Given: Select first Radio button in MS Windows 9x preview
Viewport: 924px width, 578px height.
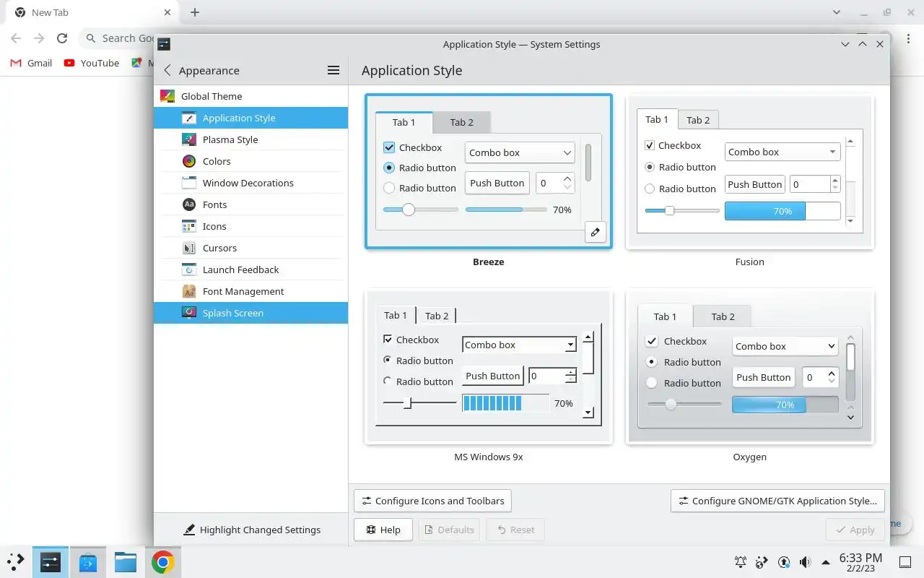Looking at the screenshot, I should [388, 360].
